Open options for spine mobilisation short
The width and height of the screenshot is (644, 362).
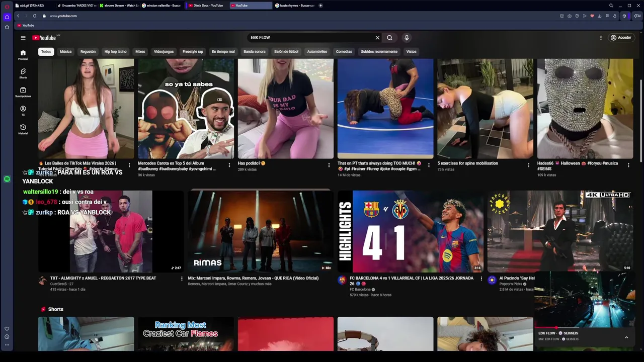click(x=528, y=165)
